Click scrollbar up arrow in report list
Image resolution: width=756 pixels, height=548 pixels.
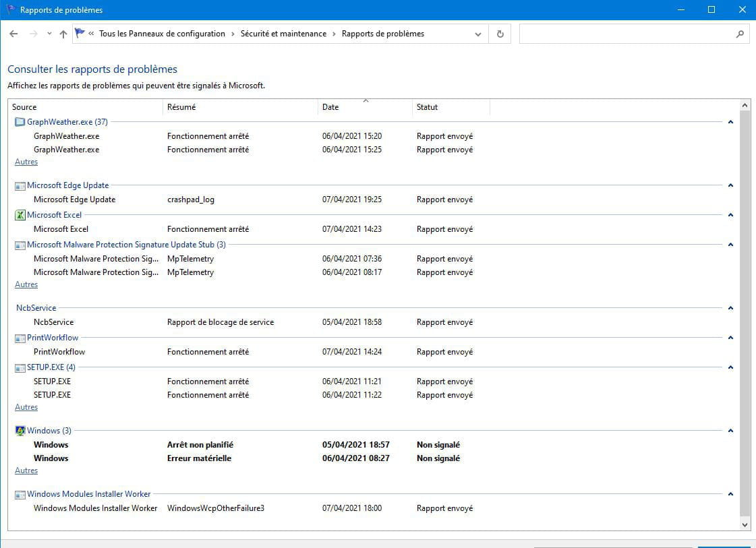[x=745, y=105]
